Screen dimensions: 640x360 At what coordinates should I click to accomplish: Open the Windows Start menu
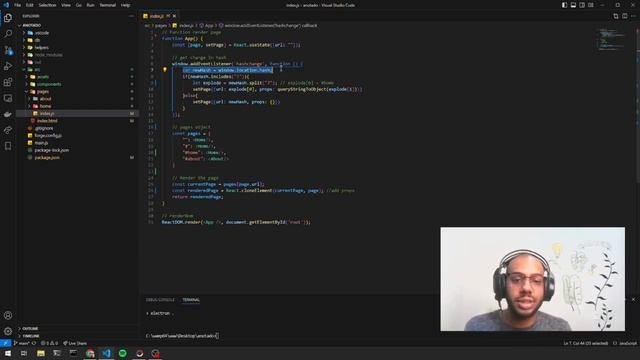(x=8, y=353)
